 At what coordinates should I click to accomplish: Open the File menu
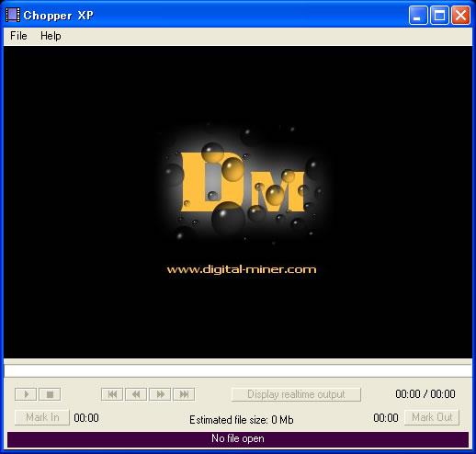coord(18,36)
